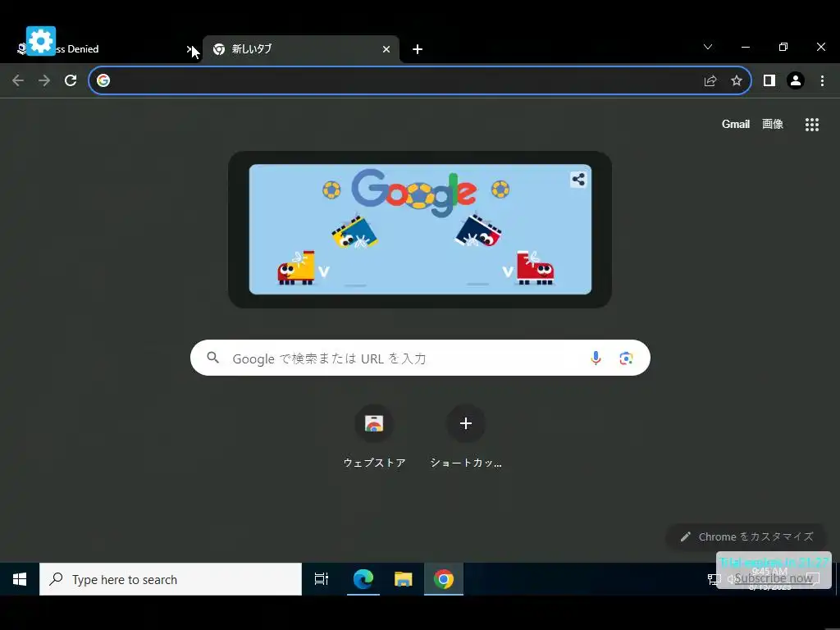840x630 pixels.
Task: Click the Google search box
Action: pos(420,358)
